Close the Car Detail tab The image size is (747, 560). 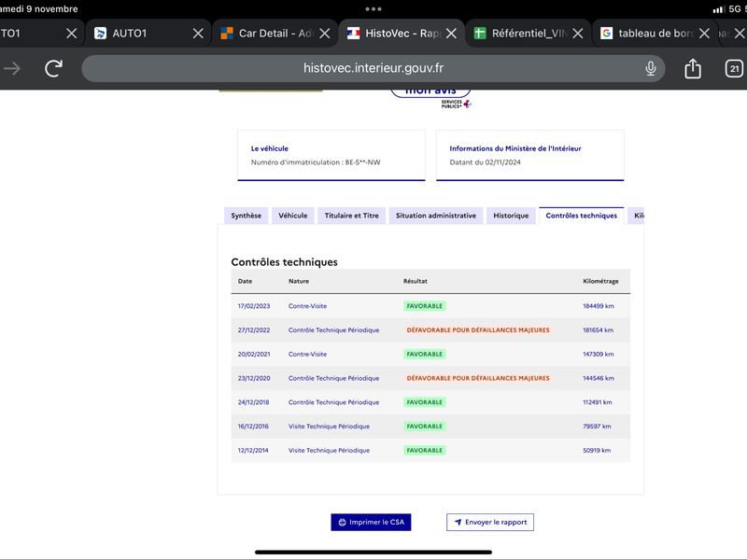pos(325,34)
